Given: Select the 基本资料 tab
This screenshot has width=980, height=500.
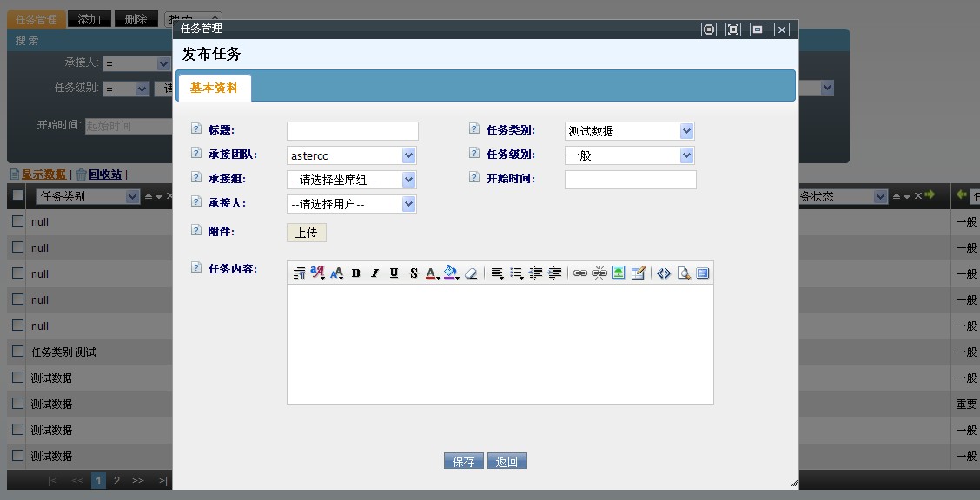Looking at the screenshot, I should click(214, 88).
